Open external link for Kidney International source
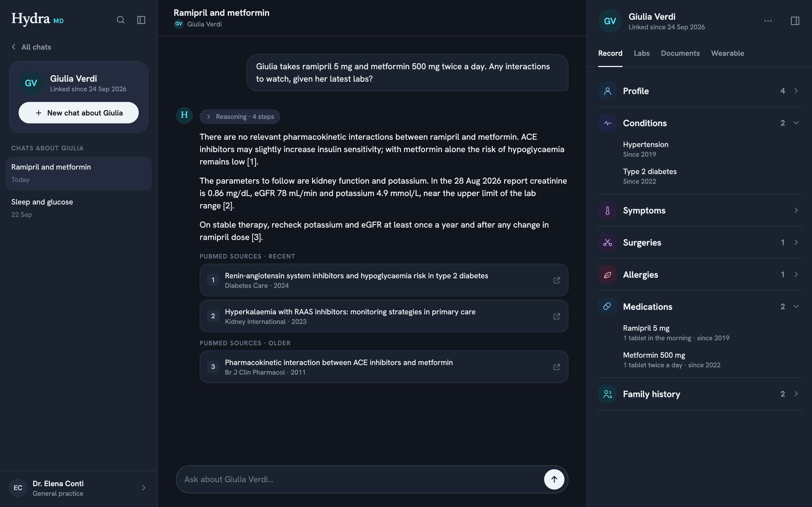 tap(556, 316)
